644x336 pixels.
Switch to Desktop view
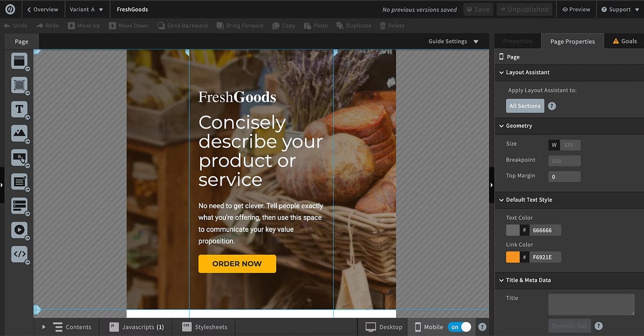(x=384, y=327)
